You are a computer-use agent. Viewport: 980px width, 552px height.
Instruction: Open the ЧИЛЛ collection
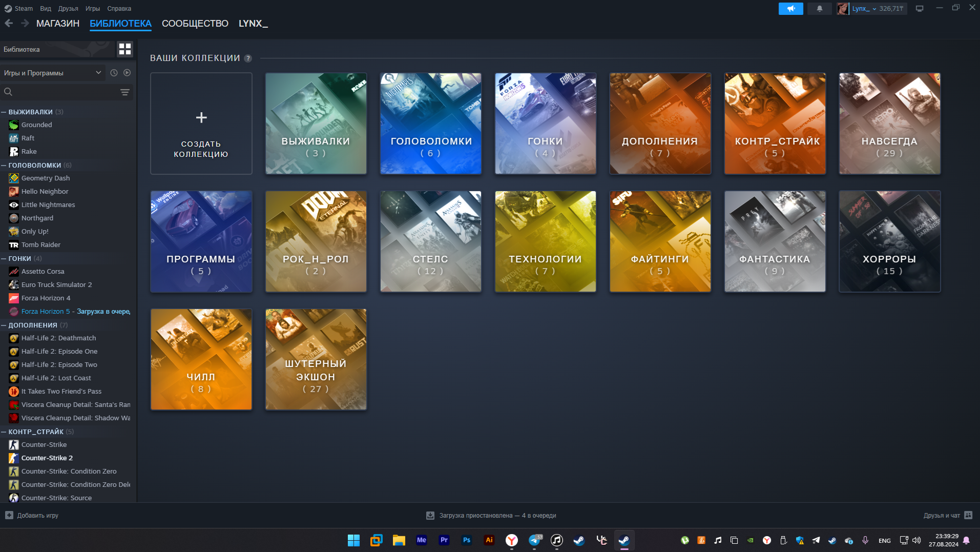point(201,359)
